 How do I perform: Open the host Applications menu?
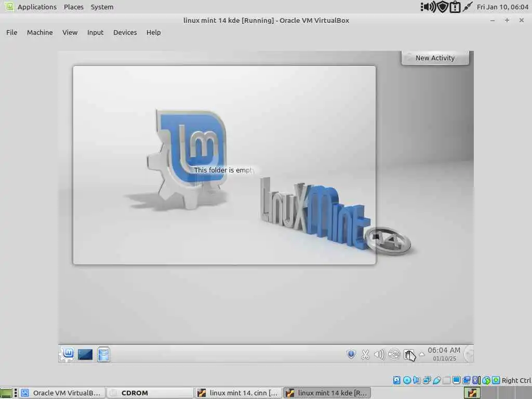tap(37, 7)
